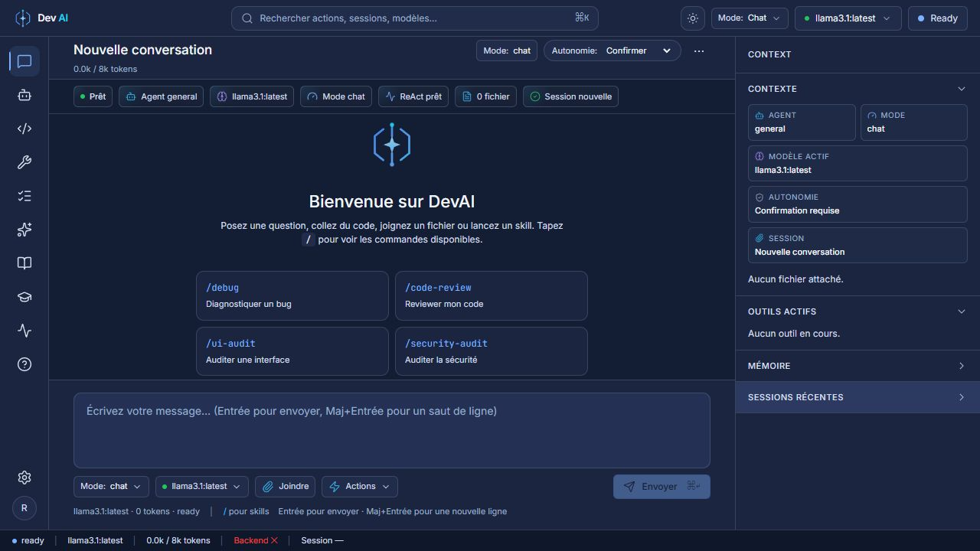Open the wrench tools icon in sidebar
980x551 pixels.
[x=24, y=162]
